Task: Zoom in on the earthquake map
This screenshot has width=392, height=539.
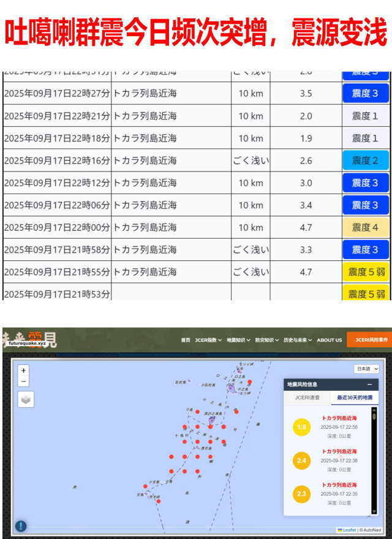Action: [23, 371]
